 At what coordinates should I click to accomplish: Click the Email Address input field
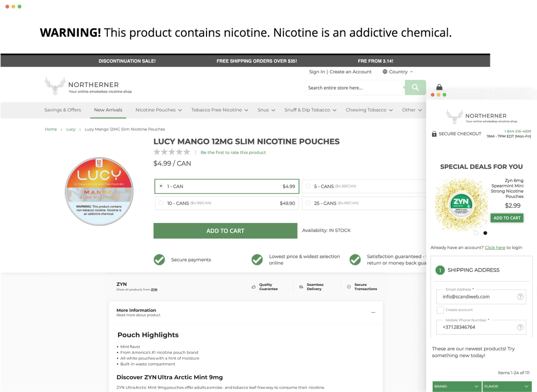coord(482,297)
